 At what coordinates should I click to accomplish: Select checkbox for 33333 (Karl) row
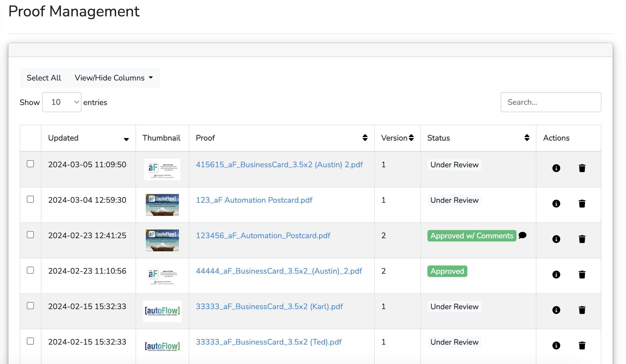(30, 306)
